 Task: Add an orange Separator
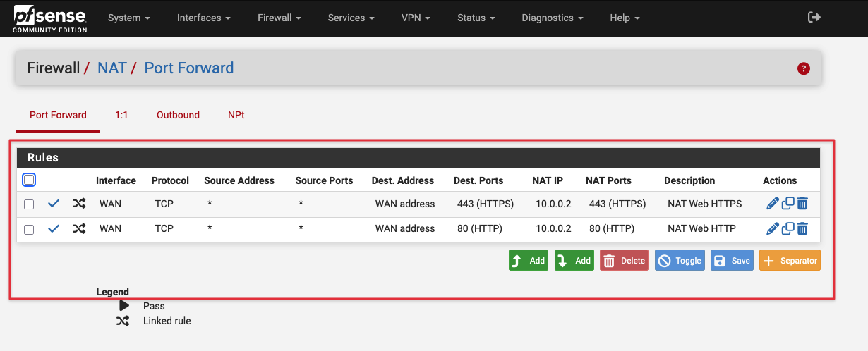[790, 261]
